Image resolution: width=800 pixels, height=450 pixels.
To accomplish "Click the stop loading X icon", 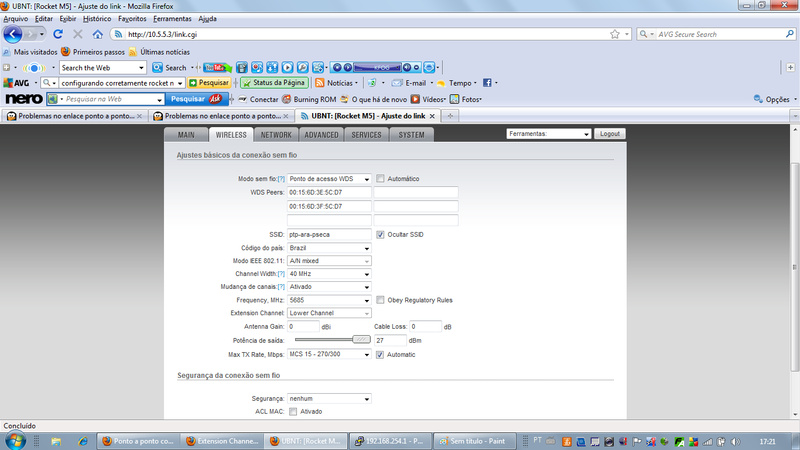I will (x=78, y=34).
